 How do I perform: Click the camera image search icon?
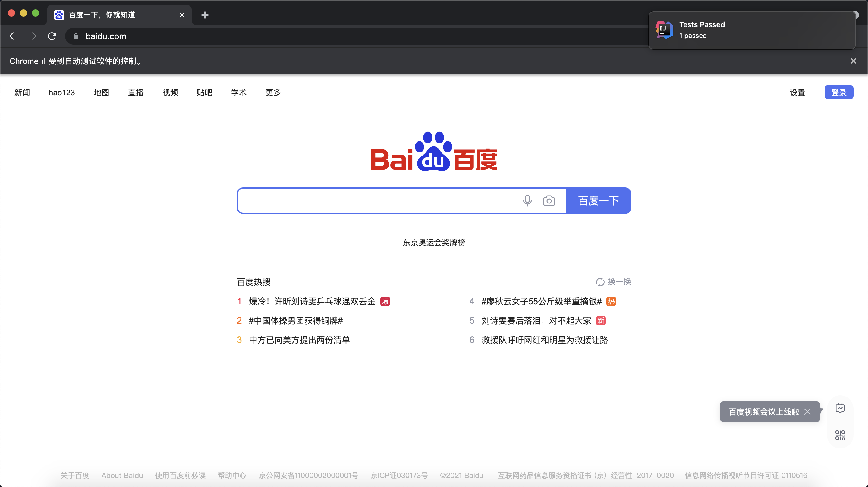549,200
